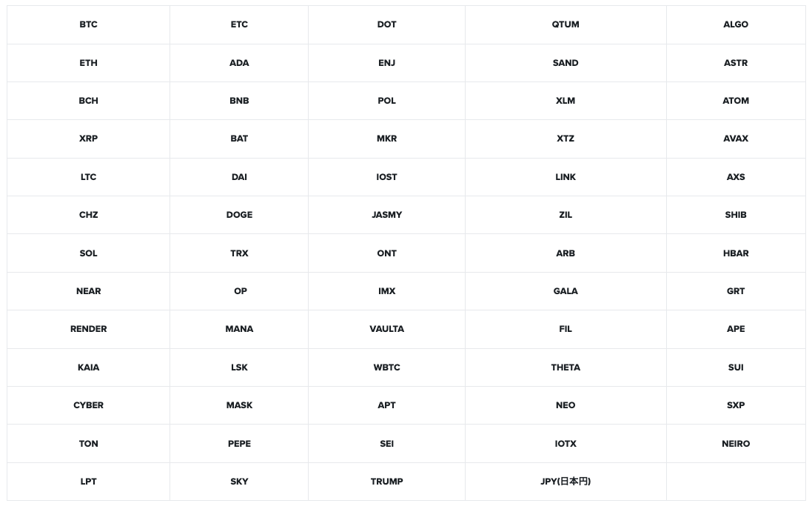This screenshot has width=812, height=509.
Task: Click on SHIB in the table
Action: [x=736, y=215]
